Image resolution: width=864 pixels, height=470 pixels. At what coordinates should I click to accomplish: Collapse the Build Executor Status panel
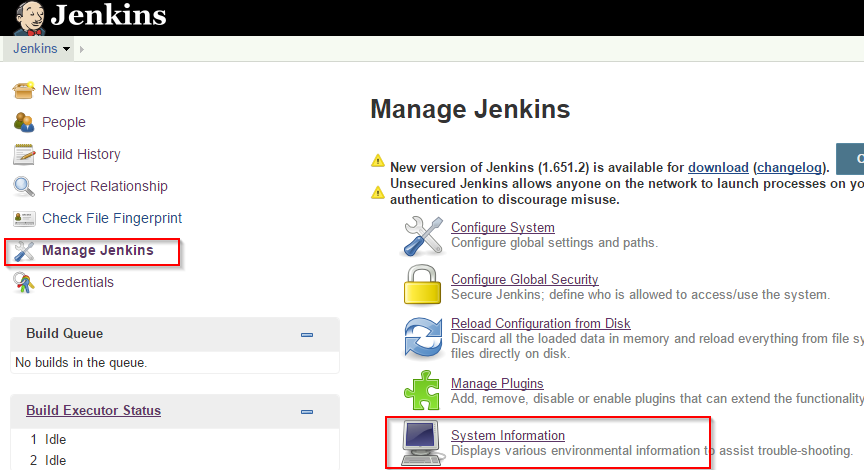307,412
